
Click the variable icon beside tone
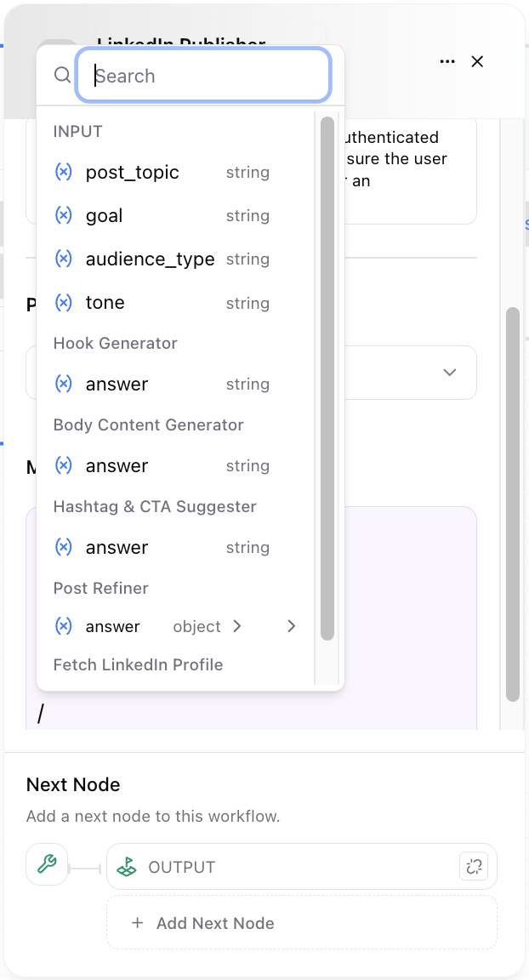63,302
